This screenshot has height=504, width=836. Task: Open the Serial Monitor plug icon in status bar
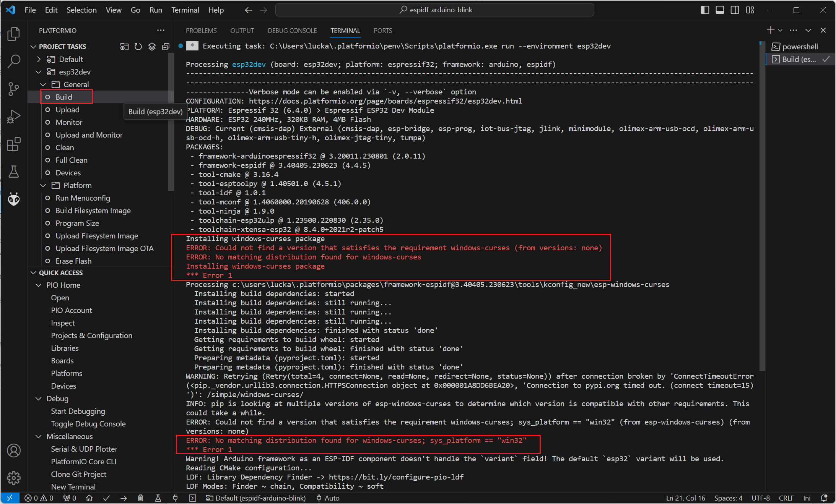coord(175,498)
